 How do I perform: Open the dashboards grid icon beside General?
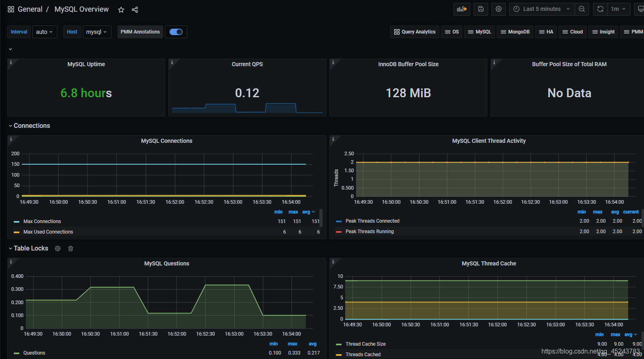11,9
